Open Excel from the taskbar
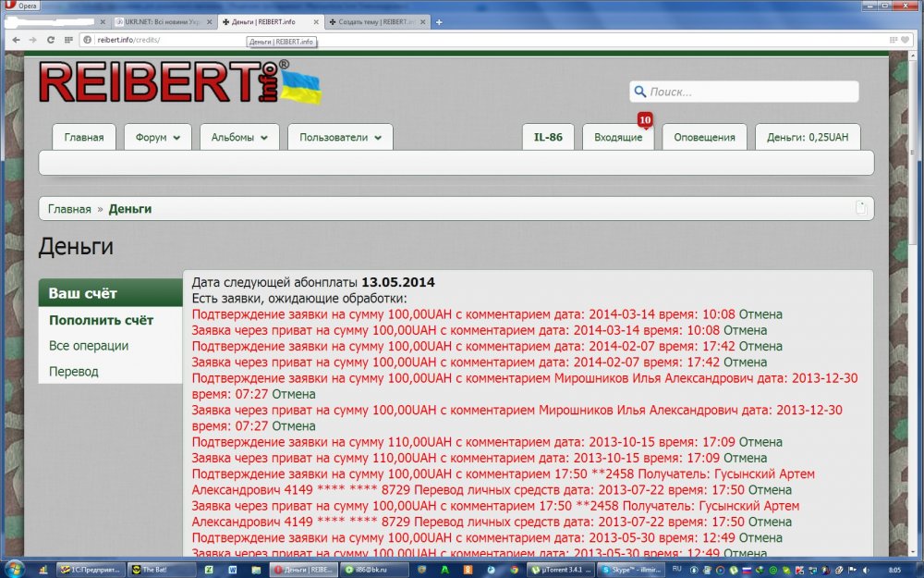The image size is (924, 578). pyautogui.click(x=209, y=570)
